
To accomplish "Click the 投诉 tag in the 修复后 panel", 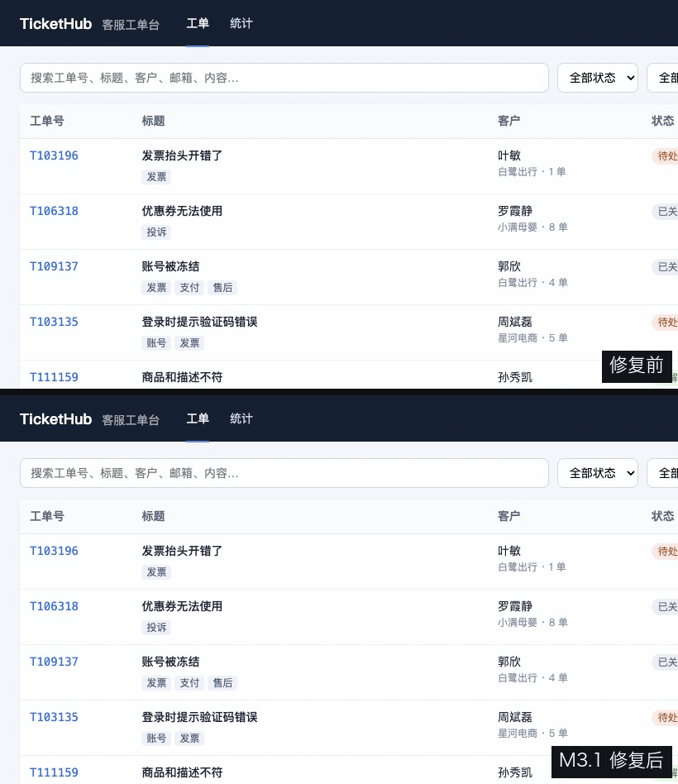I will [x=156, y=628].
